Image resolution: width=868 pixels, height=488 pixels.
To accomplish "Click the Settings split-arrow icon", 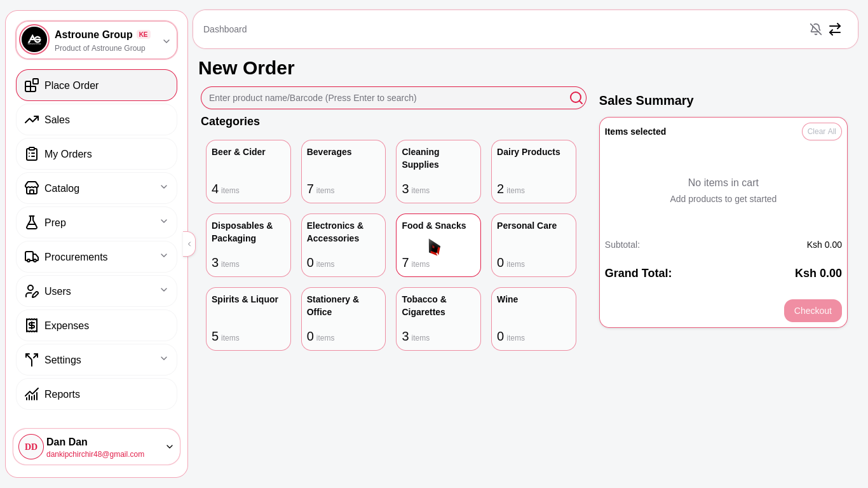I will 32,360.
